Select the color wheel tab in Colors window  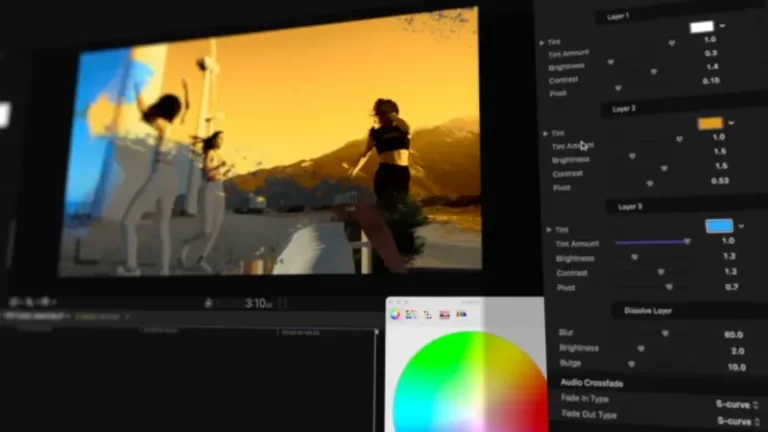tap(395, 314)
